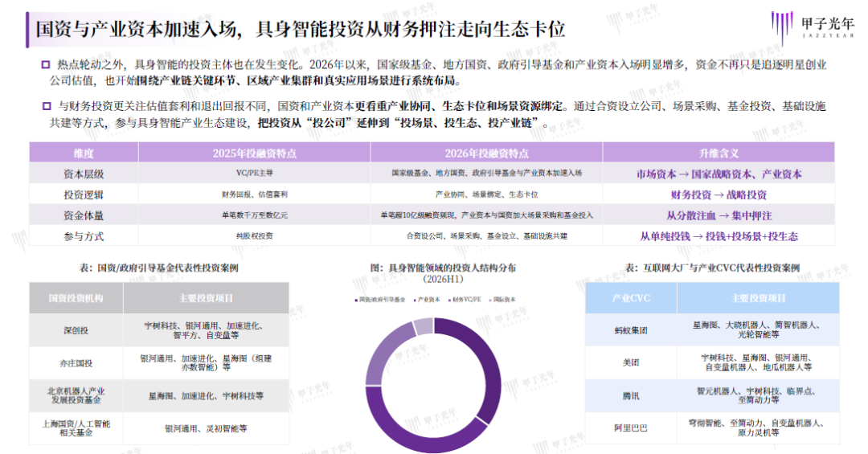Click the 产业CVC header cell
This screenshot has height=454, width=868.
click(x=631, y=298)
